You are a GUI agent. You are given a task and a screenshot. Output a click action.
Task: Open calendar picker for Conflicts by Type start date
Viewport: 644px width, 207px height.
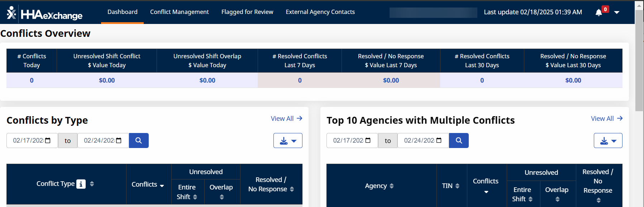(x=48, y=141)
